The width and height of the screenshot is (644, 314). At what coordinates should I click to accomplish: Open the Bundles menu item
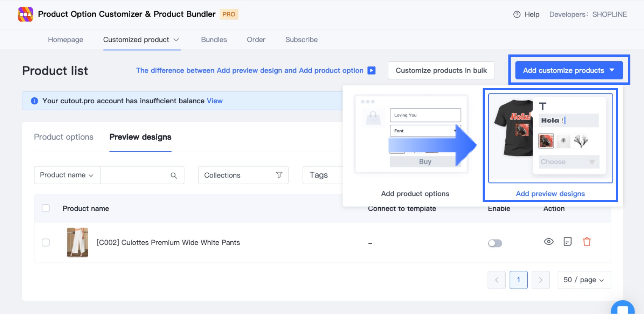[214, 40]
